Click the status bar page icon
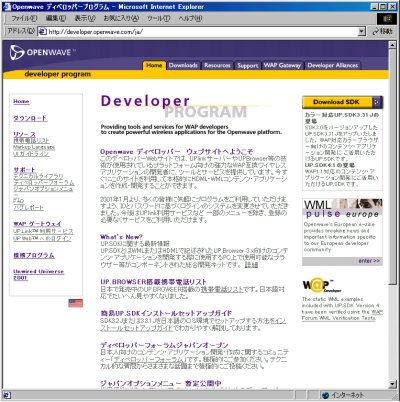The height and width of the screenshot is (402, 400). pos(7,395)
